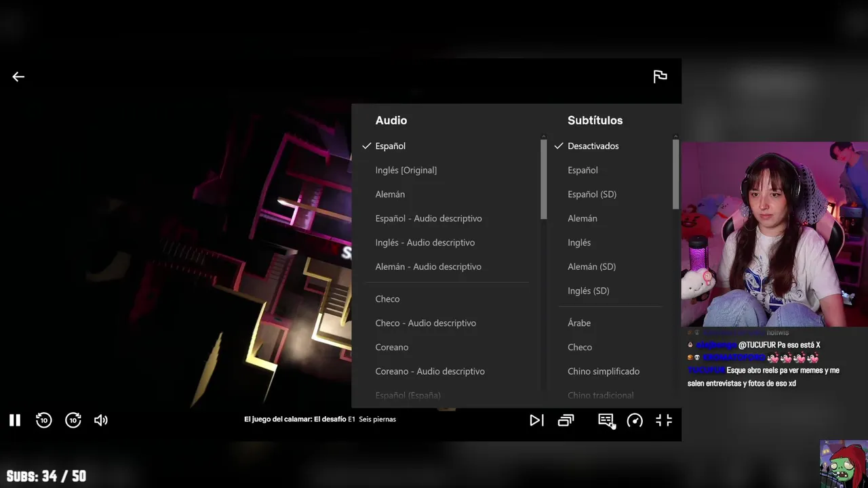The height and width of the screenshot is (488, 868).
Task: Open the episodes list icon
Action: (566, 420)
